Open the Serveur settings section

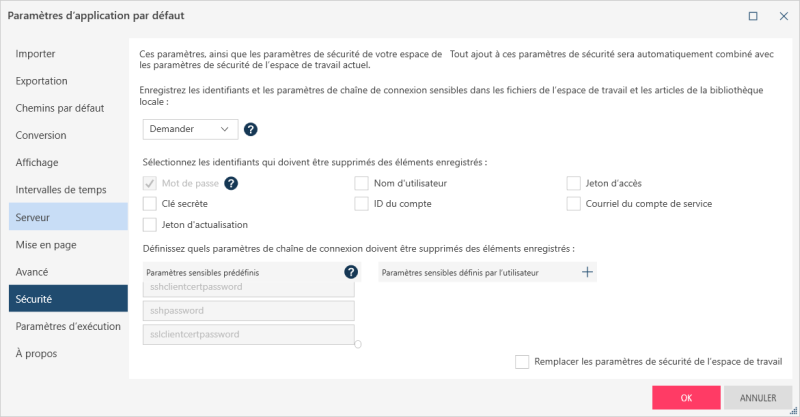tap(68, 217)
